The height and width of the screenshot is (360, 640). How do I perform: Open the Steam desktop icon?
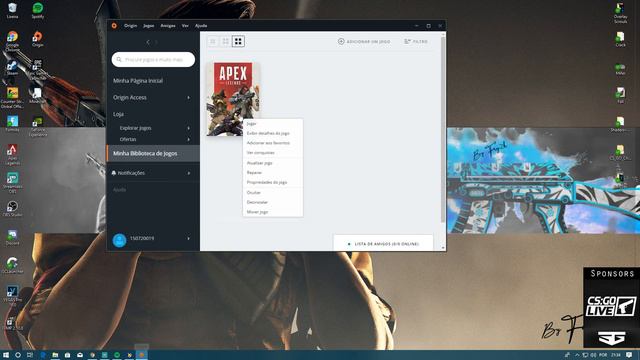[x=12, y=68]
